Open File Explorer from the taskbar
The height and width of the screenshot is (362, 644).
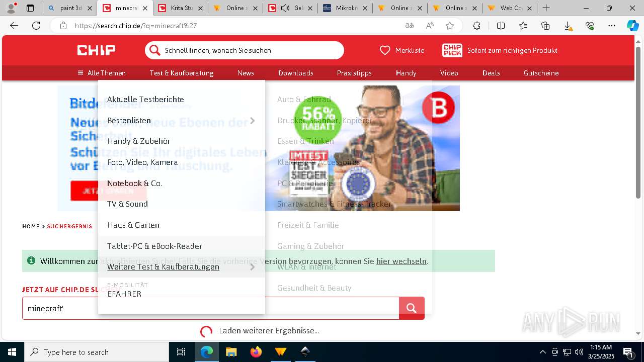(x=231, y=352)
